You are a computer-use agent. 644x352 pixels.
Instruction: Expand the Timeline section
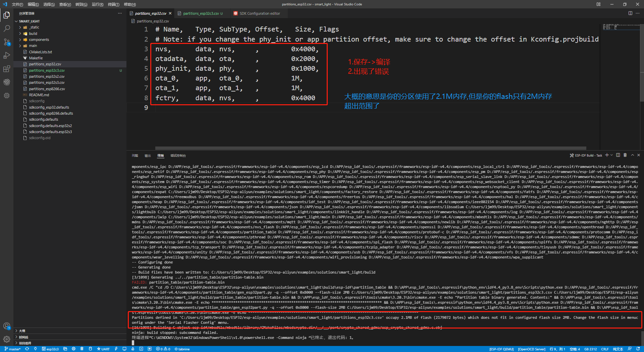(x=23, y=337)
